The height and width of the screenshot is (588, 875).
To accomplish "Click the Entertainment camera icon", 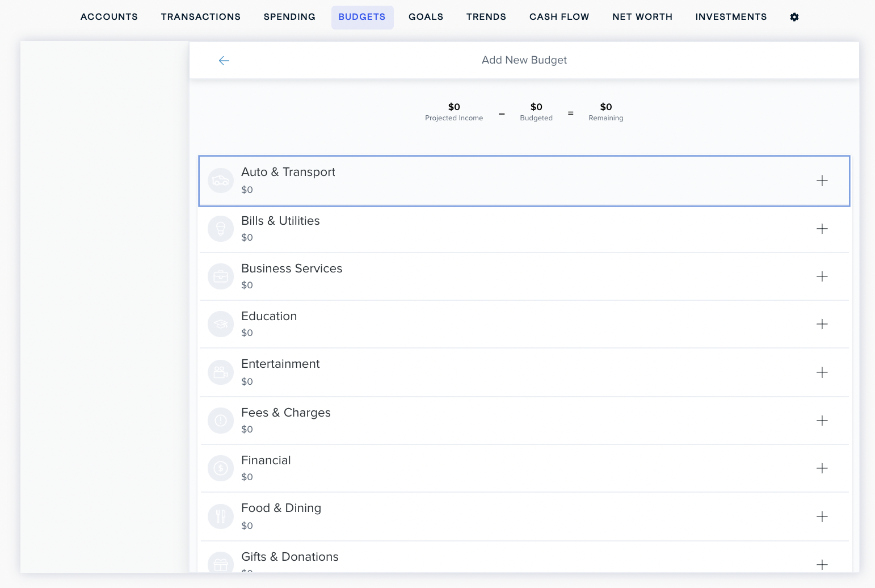I will [221, 372].
